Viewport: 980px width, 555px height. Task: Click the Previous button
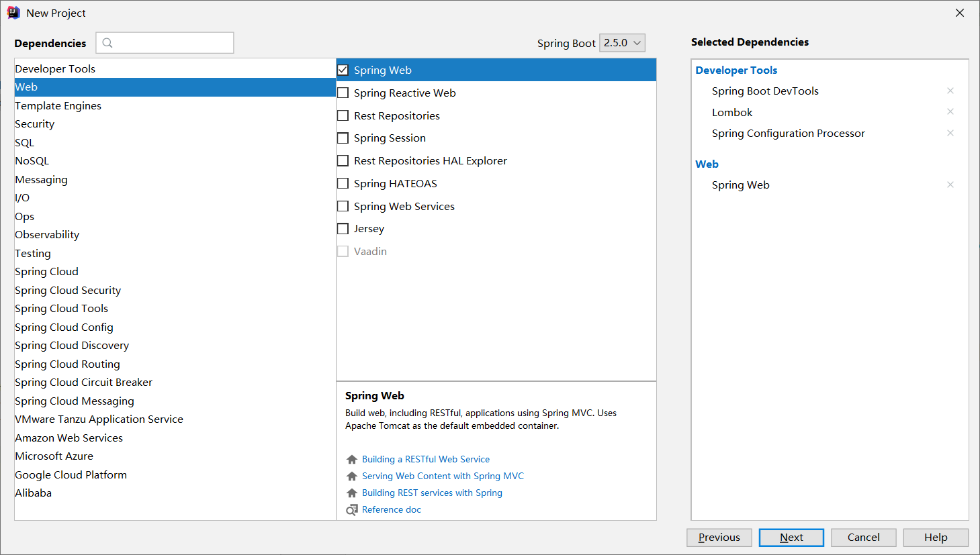(719, 537)
